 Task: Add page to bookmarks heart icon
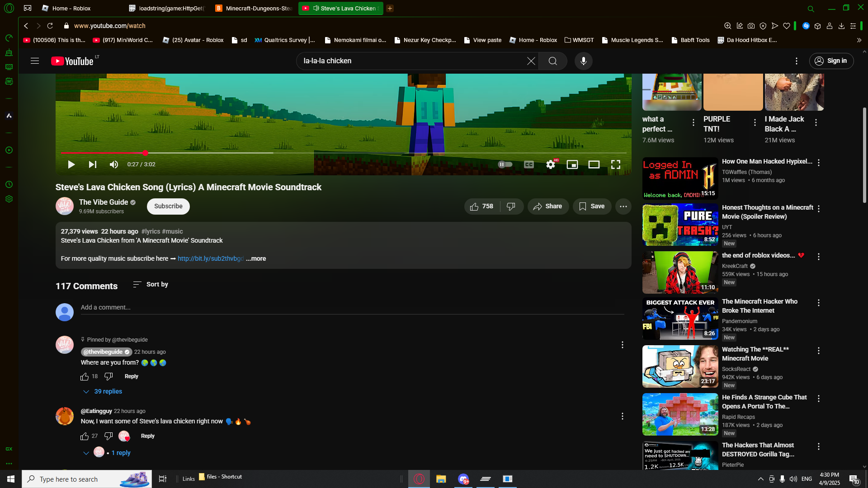787,26
